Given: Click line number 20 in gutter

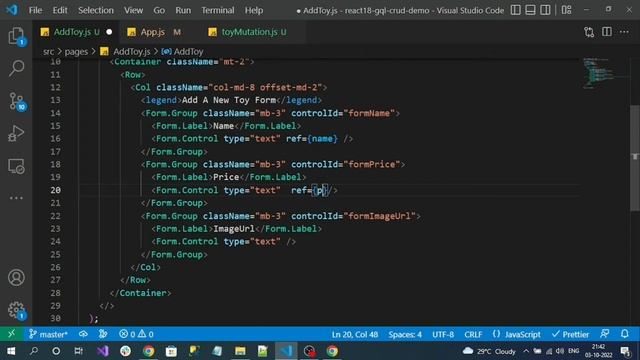Looking at the screenshot, I should (56, 190).
